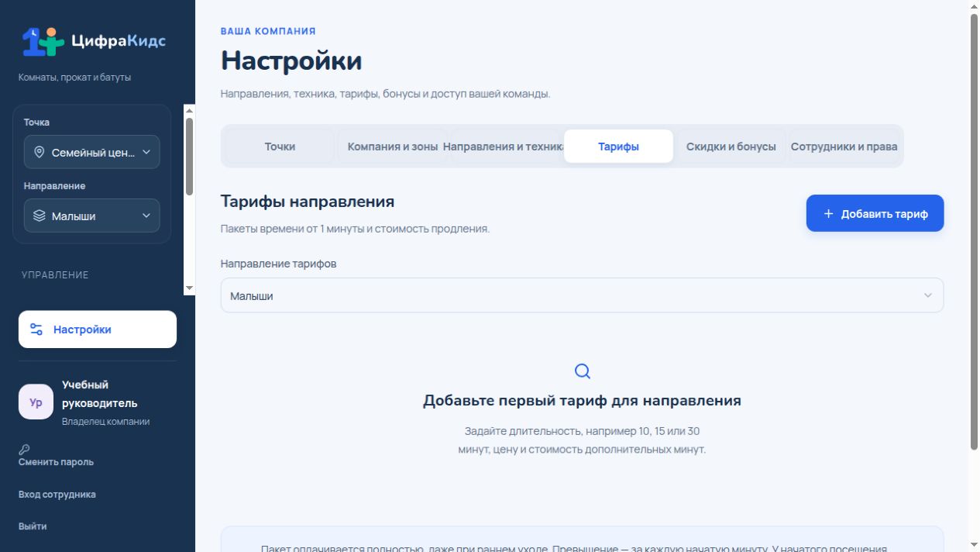Click the sidebar scrollbar down arrow
Image resolution: width=980 pixels, height=552 pixels.
[x=189, y=288]
